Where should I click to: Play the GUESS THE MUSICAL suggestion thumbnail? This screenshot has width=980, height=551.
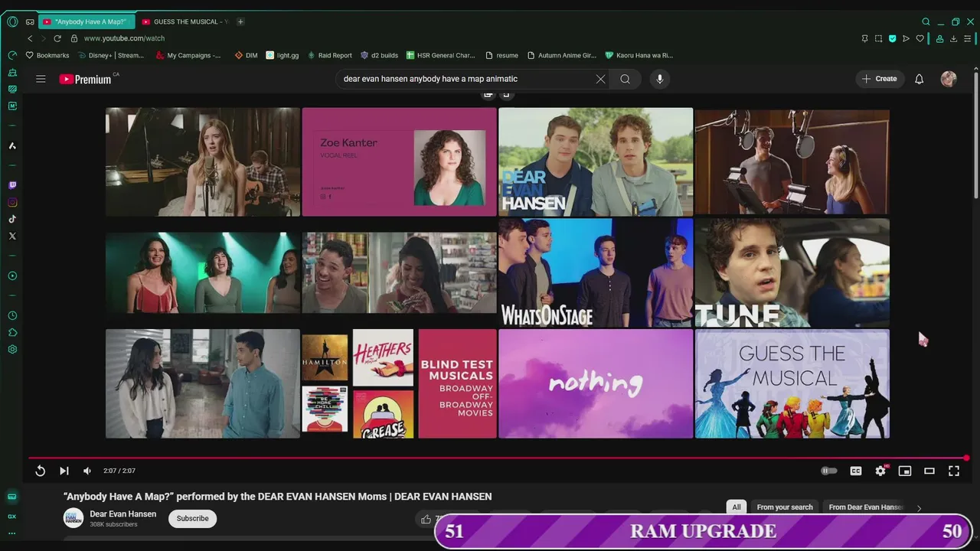[x=792, y=383]
